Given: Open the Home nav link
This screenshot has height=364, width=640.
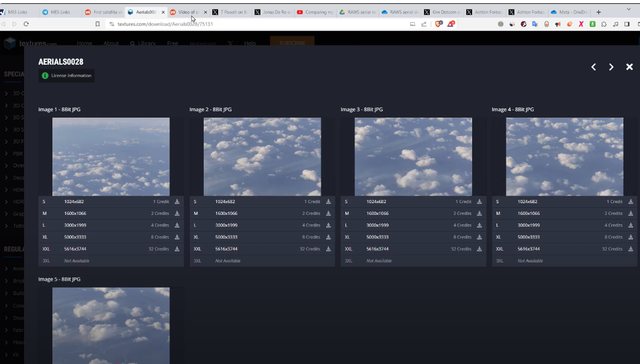Looking at the screenshot, I should click(84, 43).
